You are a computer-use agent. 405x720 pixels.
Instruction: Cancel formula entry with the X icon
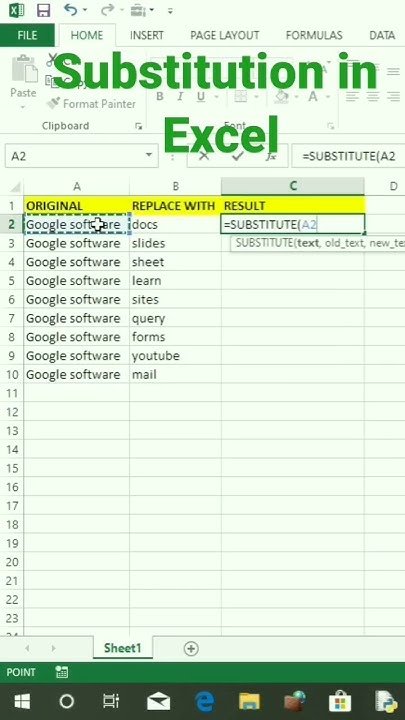[x=204, y=156]
